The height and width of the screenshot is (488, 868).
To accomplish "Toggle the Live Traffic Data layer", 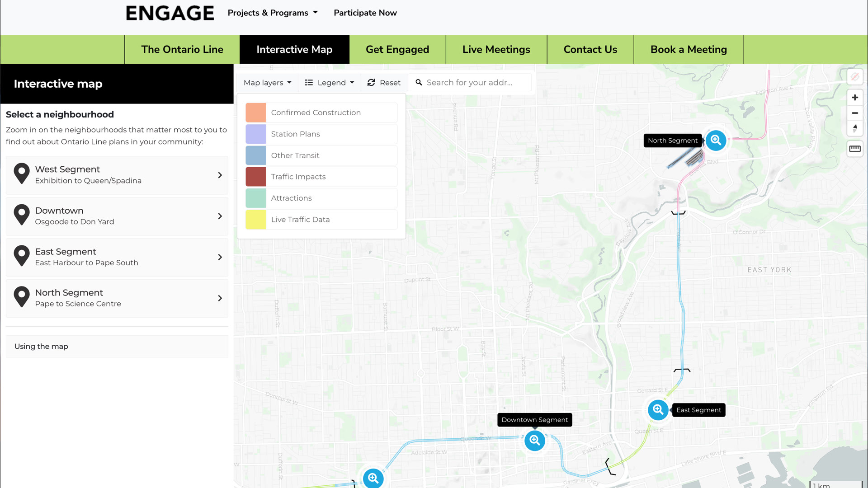I will [x=300, y=220].
